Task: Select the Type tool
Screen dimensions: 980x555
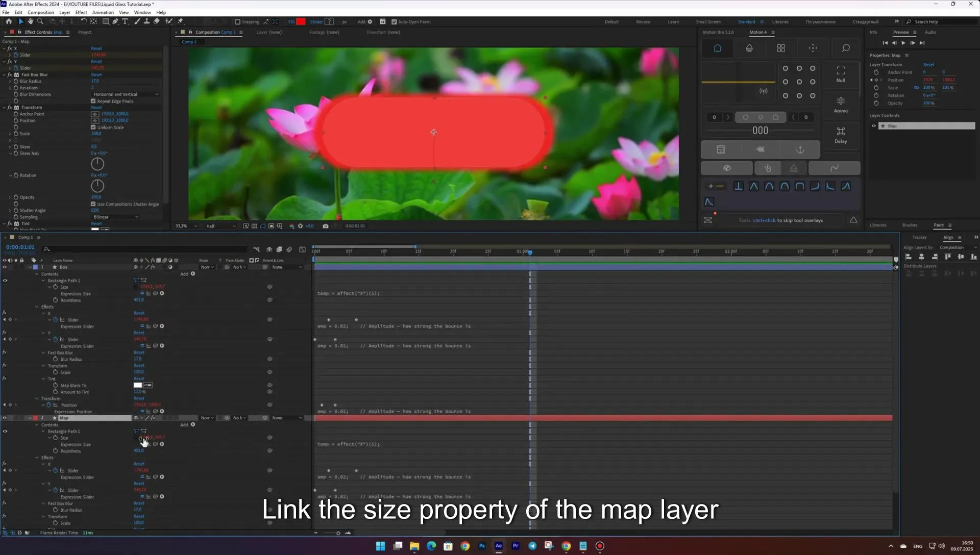Action: (125, 21)
